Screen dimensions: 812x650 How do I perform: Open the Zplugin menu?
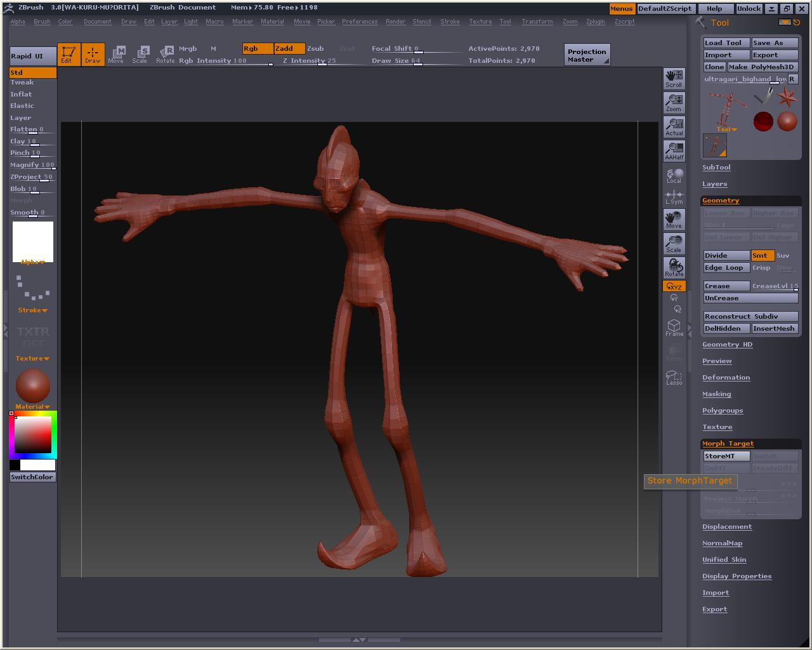coord(595,22)
